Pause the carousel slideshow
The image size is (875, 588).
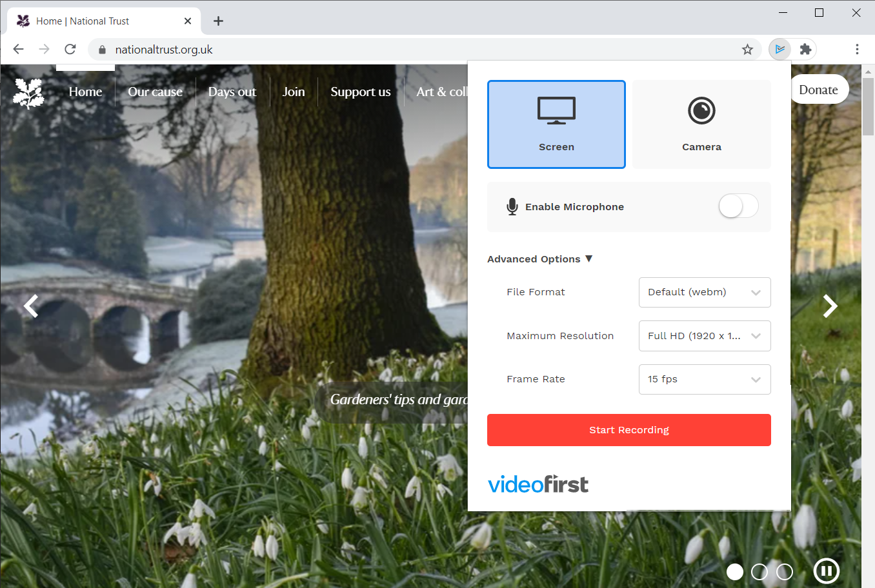tap(827, 571)
